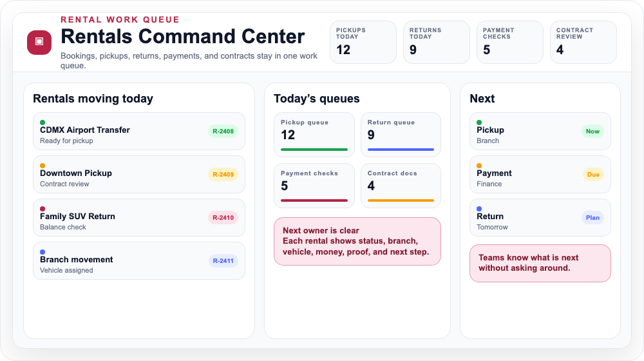Click orange dot on Payment next item
This screenshot has height=361, width=644.
[479, 165]
